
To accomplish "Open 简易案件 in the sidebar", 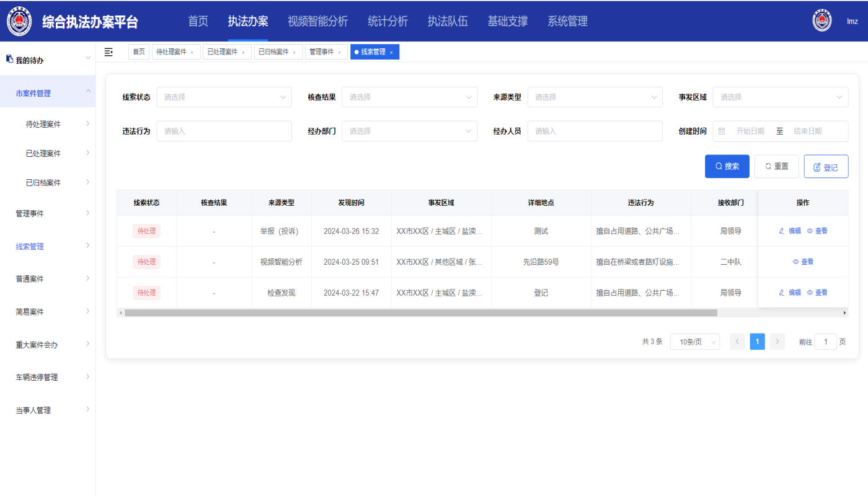I will point(48,311).
